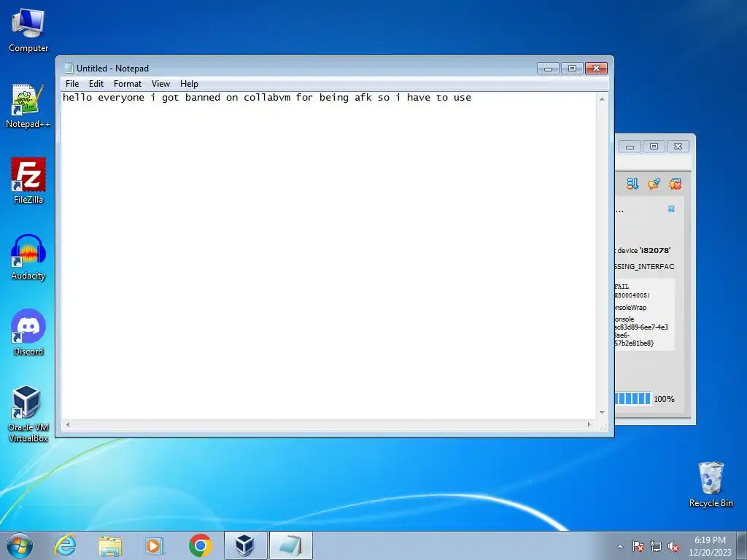Viewport: 747px width, 560px height.
Task: Open the File menu in Notepad
Action: click(x=72, y=84)
